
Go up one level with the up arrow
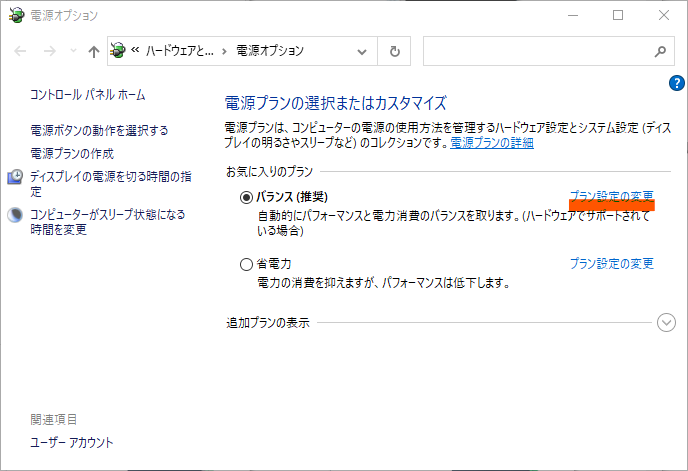pos(93,52)
